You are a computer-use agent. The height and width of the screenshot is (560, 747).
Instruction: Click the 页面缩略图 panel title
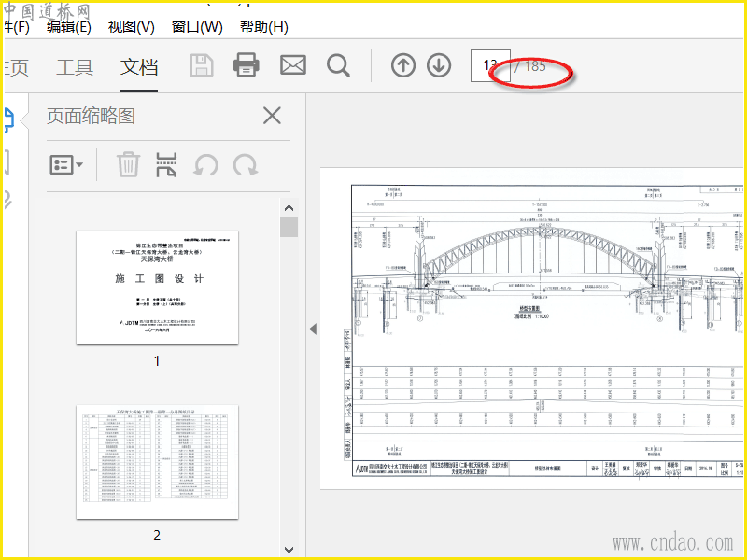(91, 116)
